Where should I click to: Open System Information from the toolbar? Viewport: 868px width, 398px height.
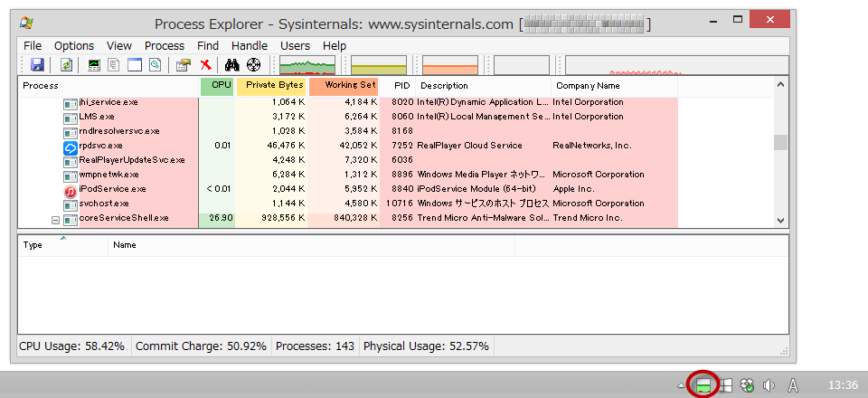(x=94, y=65)
